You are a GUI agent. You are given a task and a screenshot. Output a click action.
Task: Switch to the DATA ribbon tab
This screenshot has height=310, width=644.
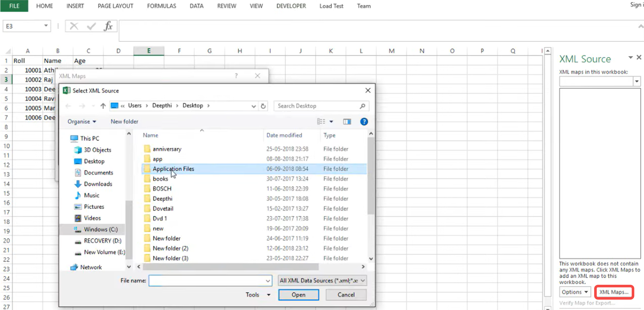(196, 6)
